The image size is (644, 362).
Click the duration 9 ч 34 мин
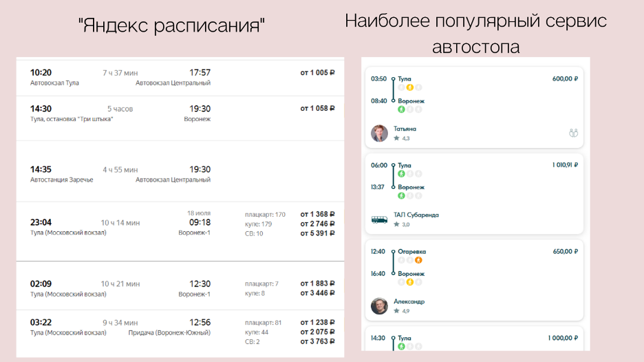point(120,323)
